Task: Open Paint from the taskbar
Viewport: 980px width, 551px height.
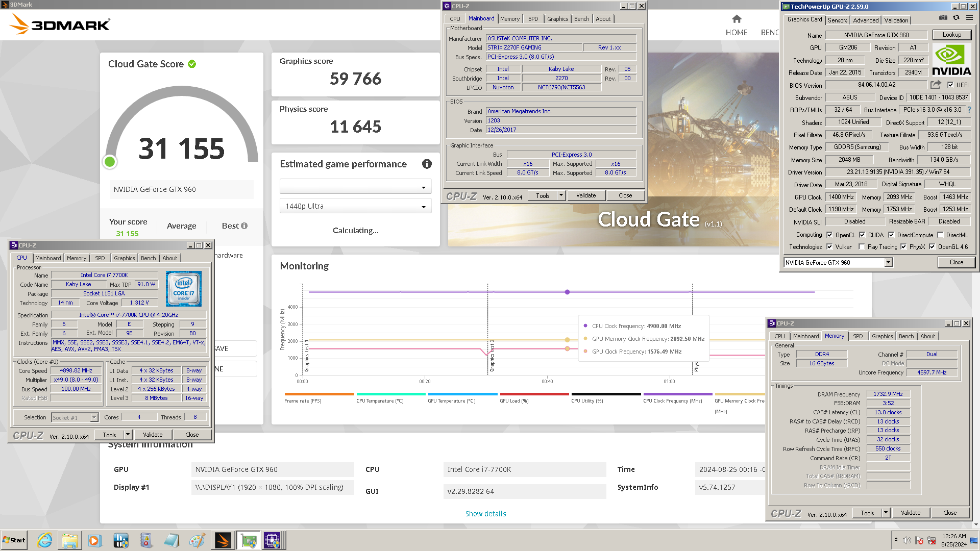Action: coord(197,540)
